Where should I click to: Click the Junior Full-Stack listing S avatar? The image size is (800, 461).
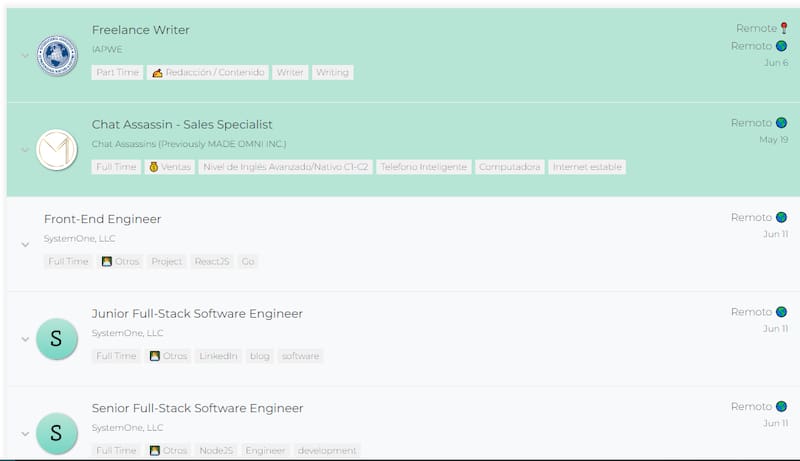pos(56,339)
